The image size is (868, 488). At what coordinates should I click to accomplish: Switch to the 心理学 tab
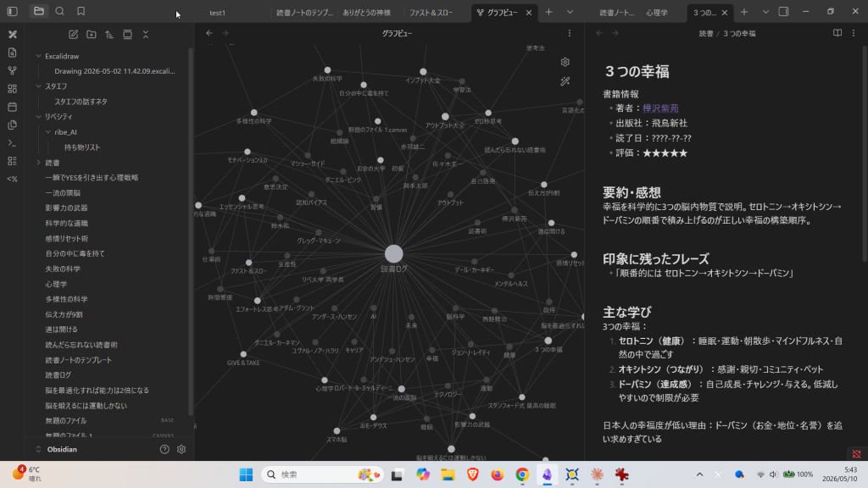click(657, 13)
